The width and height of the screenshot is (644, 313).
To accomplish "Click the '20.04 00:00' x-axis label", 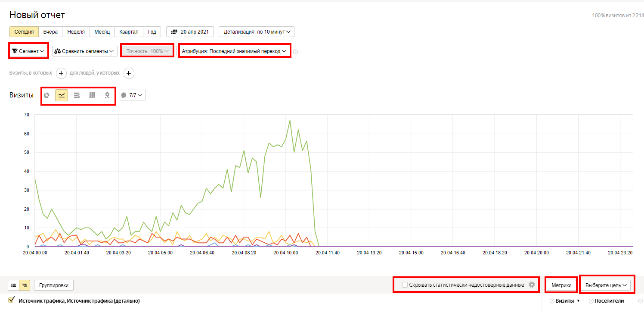I will 35,253.
